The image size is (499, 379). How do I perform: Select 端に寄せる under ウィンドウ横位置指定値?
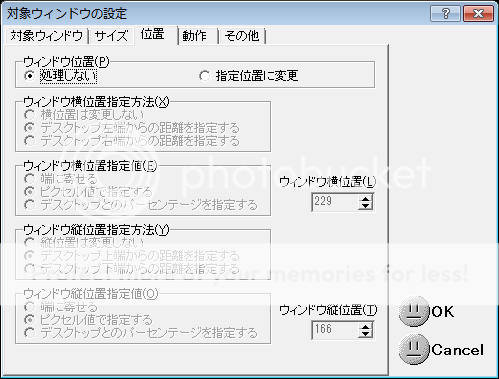[x=61, y=179]
